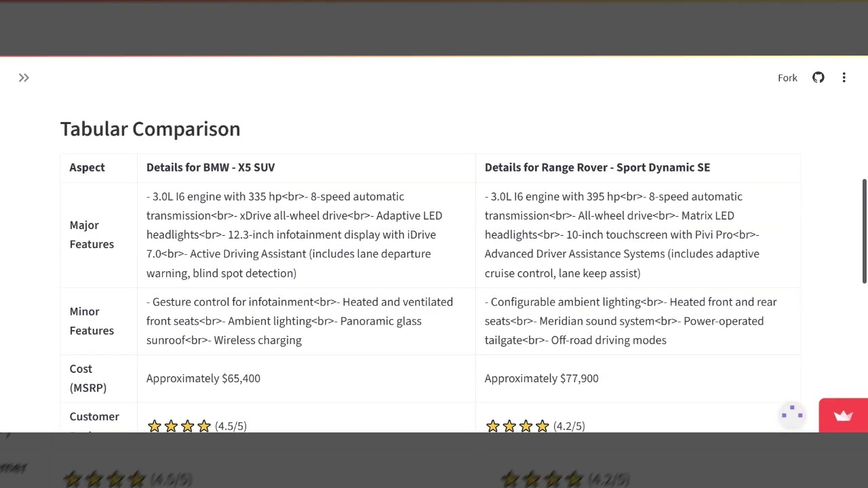868x488 pixels.
Task: Click the BMW star rating showing 4.5/5
Action: coord(197,426)
